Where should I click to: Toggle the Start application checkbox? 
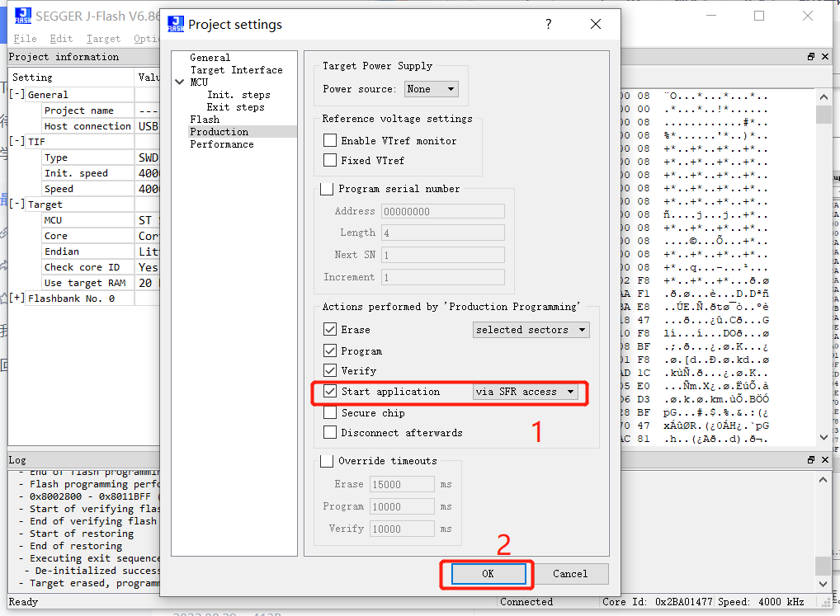[x=330, y=391]
